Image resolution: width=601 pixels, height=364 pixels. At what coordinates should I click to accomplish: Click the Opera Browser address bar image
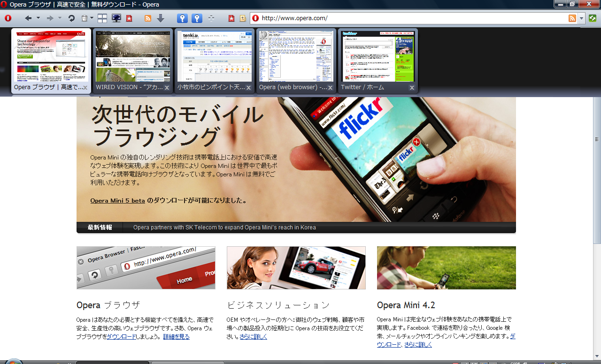[146, 268]
